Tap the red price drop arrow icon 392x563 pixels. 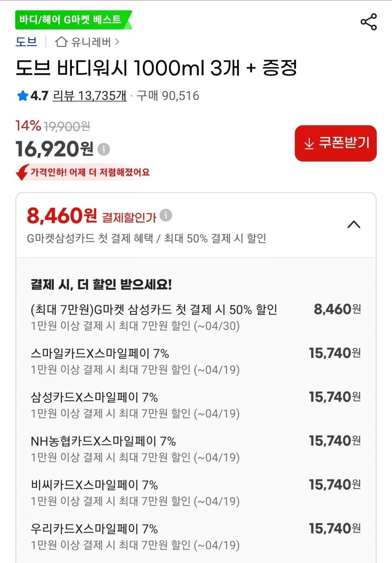22,172
